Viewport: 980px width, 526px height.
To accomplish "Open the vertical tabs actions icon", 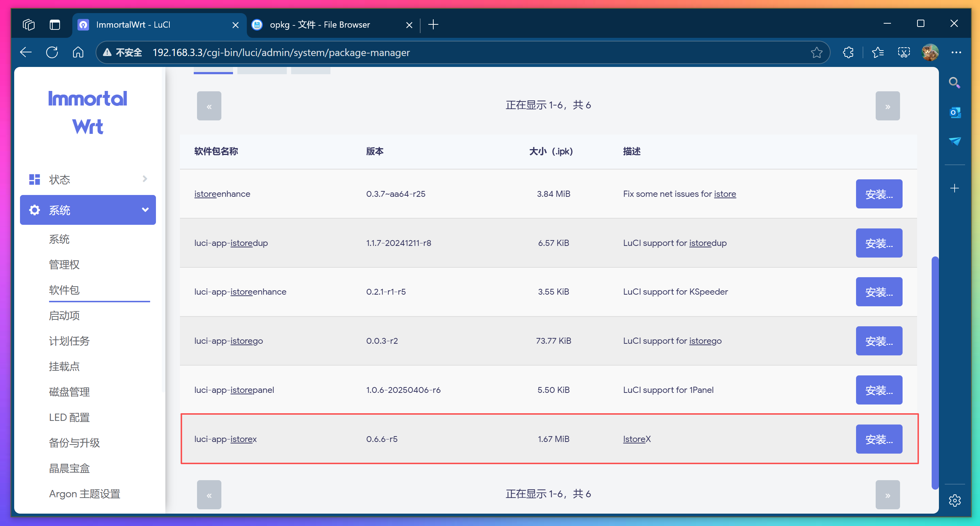I will [55, 25].
